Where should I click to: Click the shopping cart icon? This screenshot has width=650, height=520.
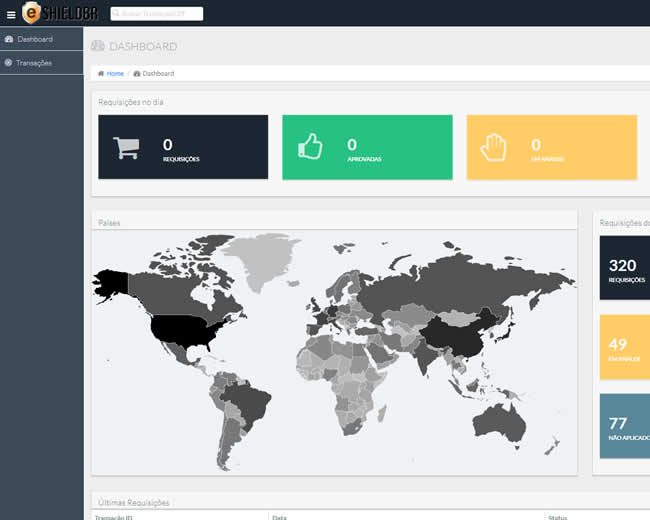(x=126, y=148)
